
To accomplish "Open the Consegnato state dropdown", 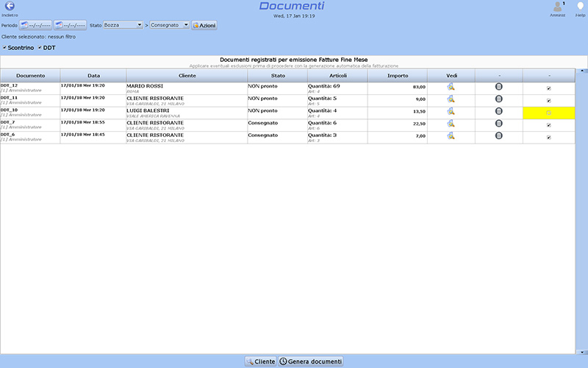I will click(x=170, y=25).
